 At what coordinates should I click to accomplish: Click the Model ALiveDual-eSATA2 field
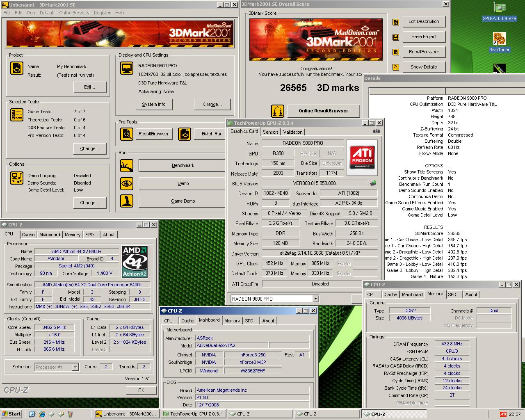point(232,346)
